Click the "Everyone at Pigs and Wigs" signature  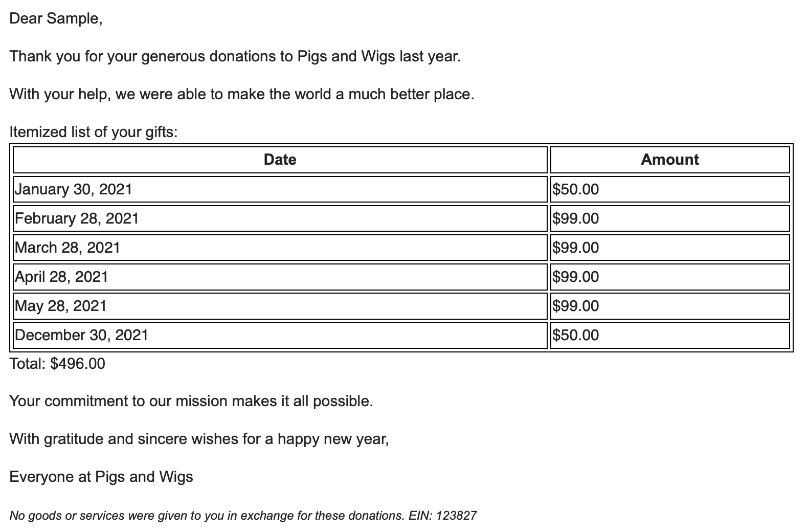(x=101, y=477)
